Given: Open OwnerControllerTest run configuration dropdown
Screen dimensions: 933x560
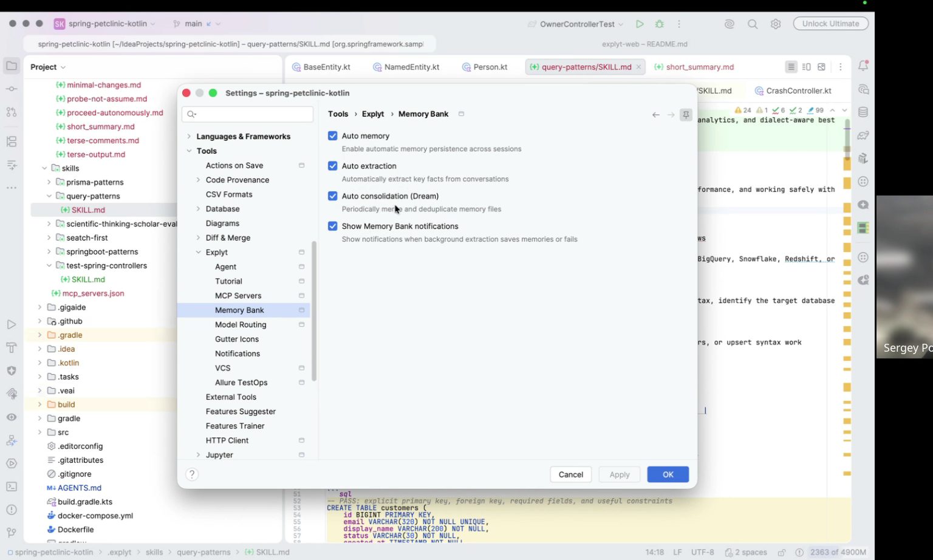Looking at the screenshot, I should [x=576, y=24].
